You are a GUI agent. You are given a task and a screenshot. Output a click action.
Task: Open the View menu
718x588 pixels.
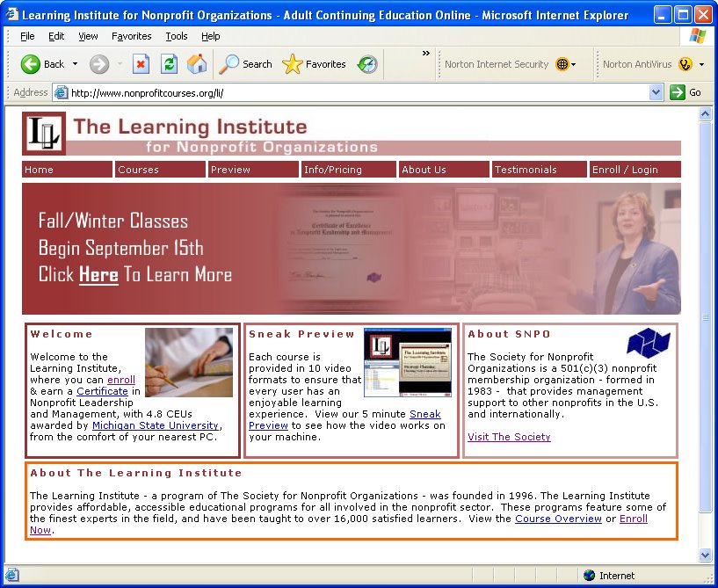pos(88,36)
